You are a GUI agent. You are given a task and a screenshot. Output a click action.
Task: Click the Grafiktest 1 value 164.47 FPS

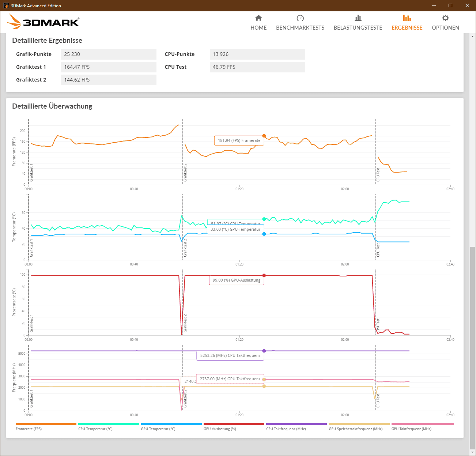coord(109,67)
